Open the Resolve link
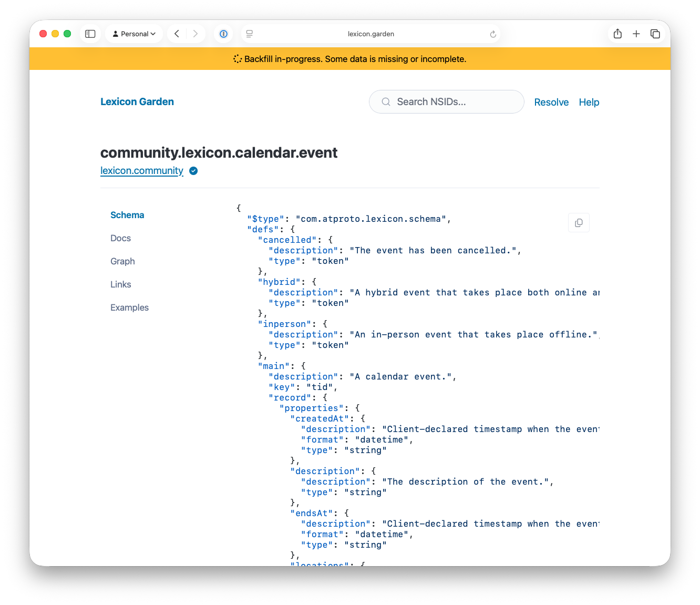The image size is (700, 605). (551, 102)
